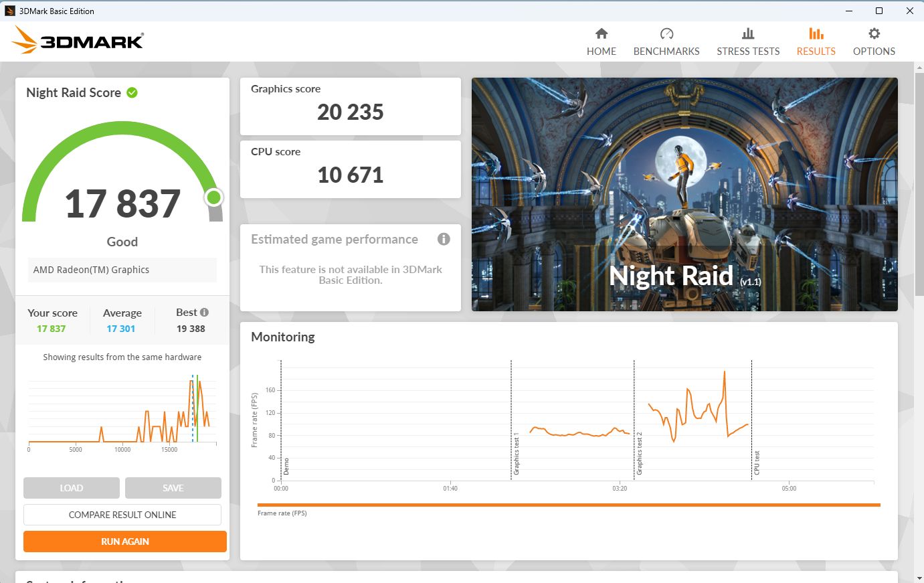This screenshot has width=924, height=583.
Task: Click the Frame rate (FPS) legend text
Action: click(x=282, y=513)
